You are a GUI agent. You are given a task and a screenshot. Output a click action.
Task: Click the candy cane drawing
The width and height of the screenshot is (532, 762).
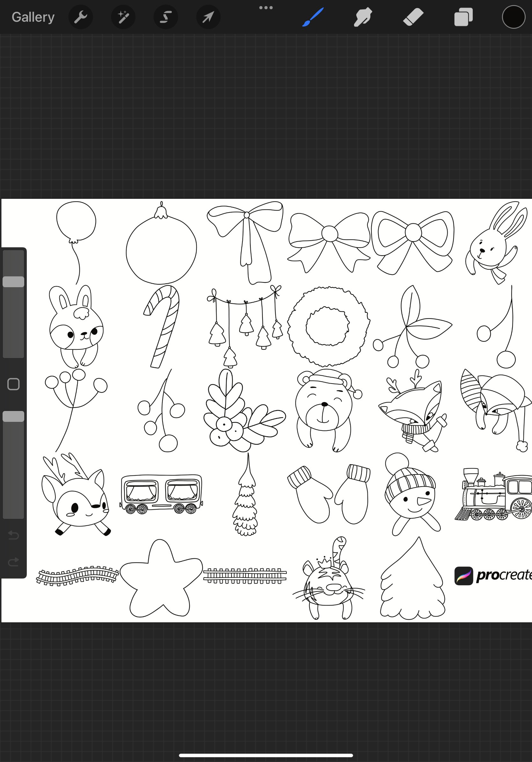161,326
